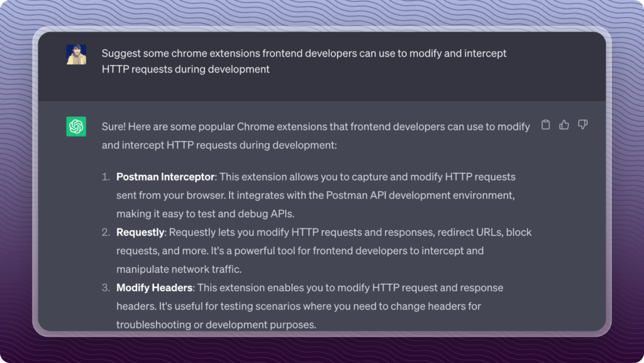The height and width of the screenshot is (363, 644).
Task: Click the green ChatGPT logo icon
Action: pyautogui.click(x=76, y=126)
